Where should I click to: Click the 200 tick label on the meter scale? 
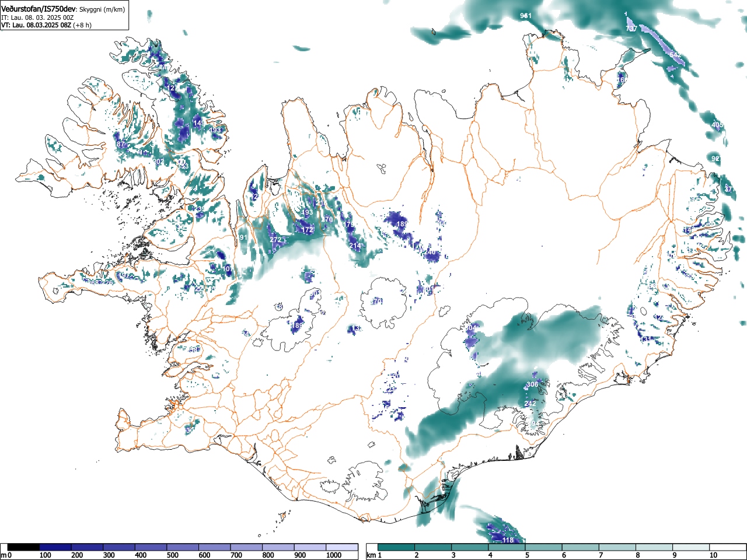pyautogui.click(x=77, y=555)
